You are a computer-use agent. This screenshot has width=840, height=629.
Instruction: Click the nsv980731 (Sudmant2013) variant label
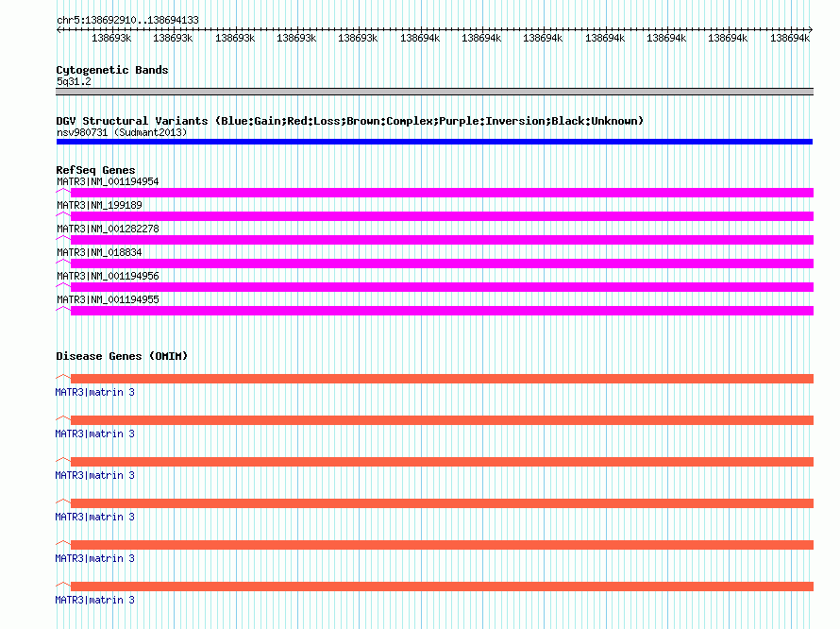122,132
